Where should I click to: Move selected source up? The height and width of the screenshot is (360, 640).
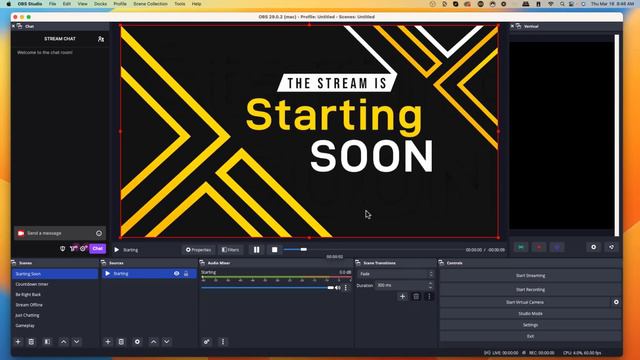[153, 342]
